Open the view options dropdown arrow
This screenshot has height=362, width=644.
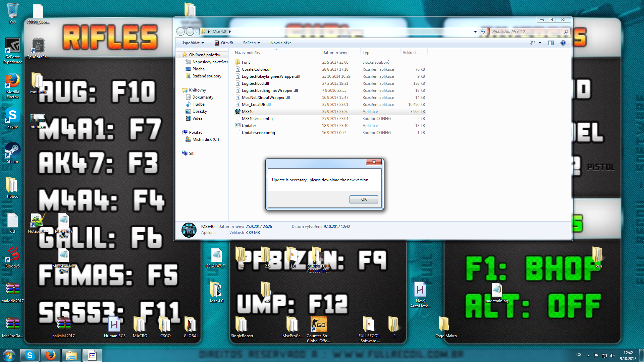540,43
